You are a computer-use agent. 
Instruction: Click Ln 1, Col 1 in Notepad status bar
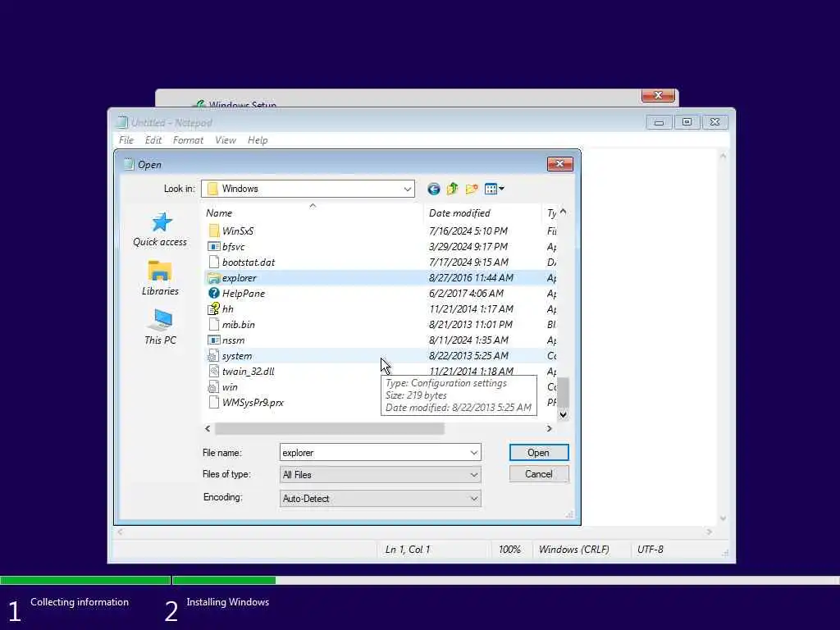[408, 550]
